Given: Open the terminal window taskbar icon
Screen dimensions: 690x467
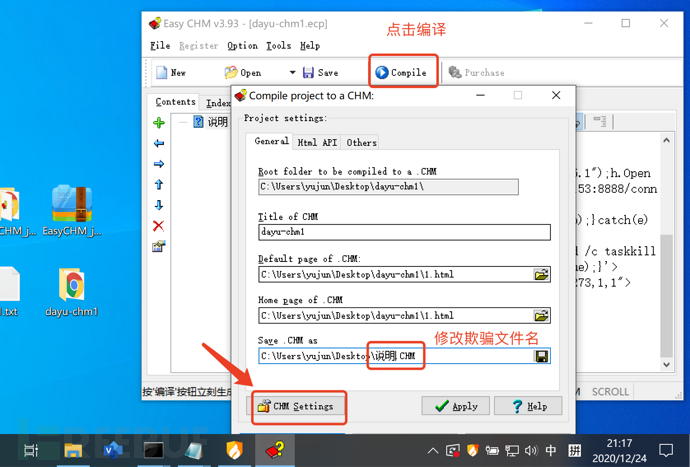Looking at the screenshot, I should pyautogui.click(x=154, y=450).
